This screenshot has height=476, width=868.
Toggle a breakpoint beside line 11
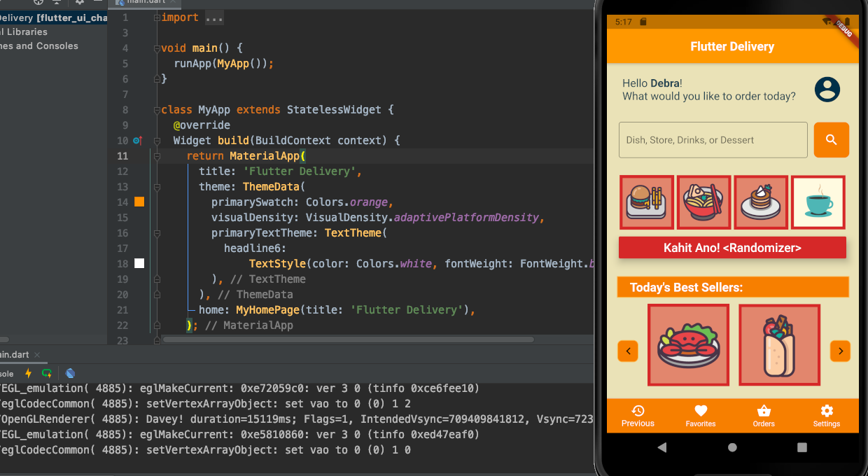139,155
